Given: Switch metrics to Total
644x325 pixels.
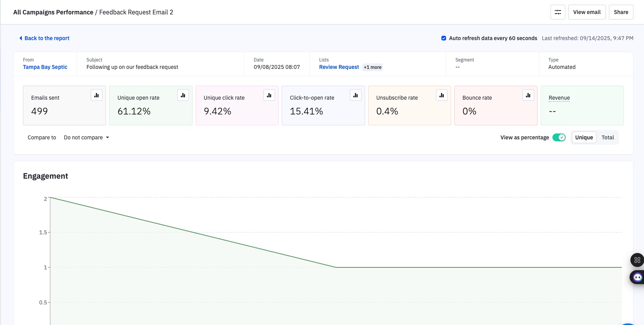Looking at the screenshot, I should [x=607, y=137].
